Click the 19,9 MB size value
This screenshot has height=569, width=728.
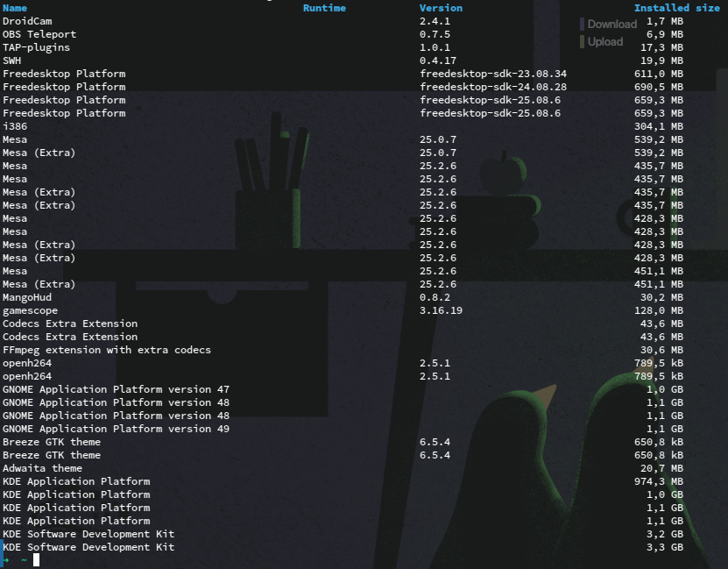click(x=661, y=60)
